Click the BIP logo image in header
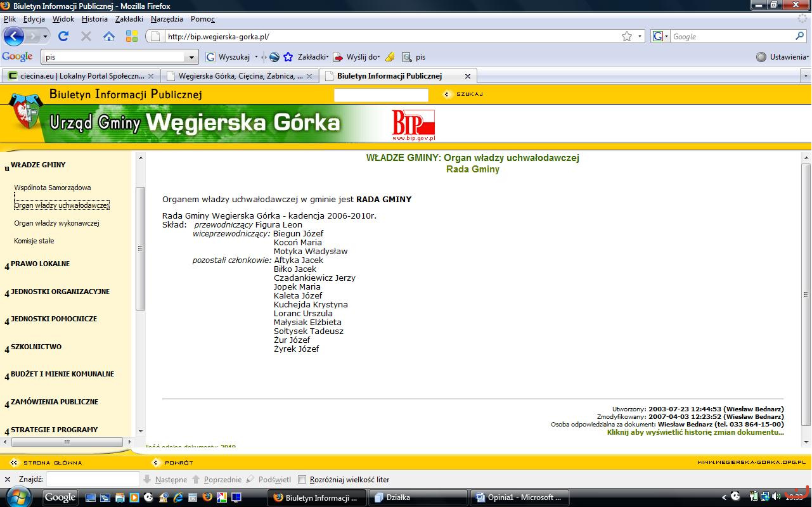 pyautogui.click(x=413, y=125)
